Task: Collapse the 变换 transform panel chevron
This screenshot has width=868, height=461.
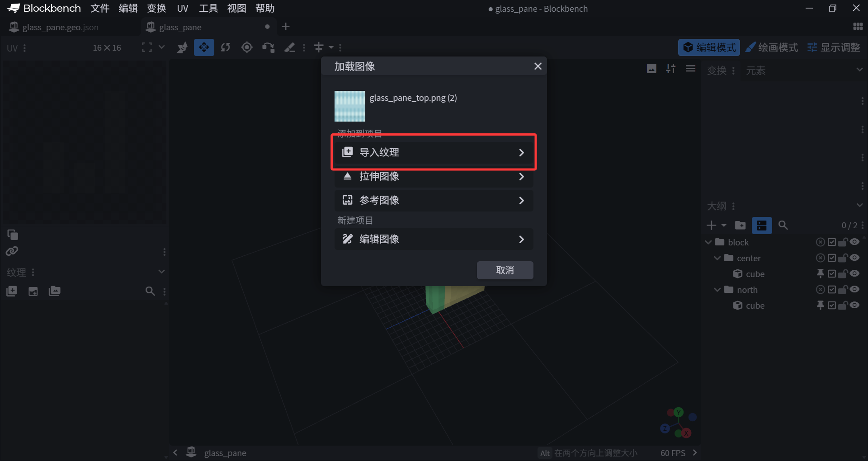Action: (859, 70)
